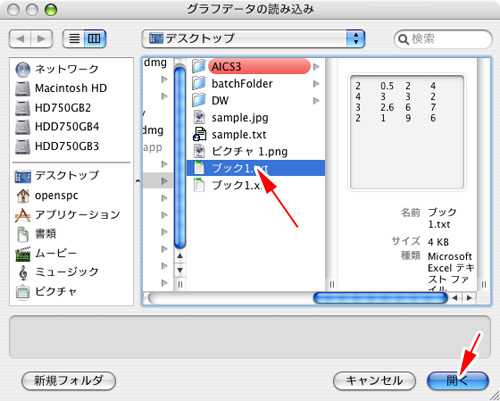Click the キャンセル button

[x=374, y=381]
